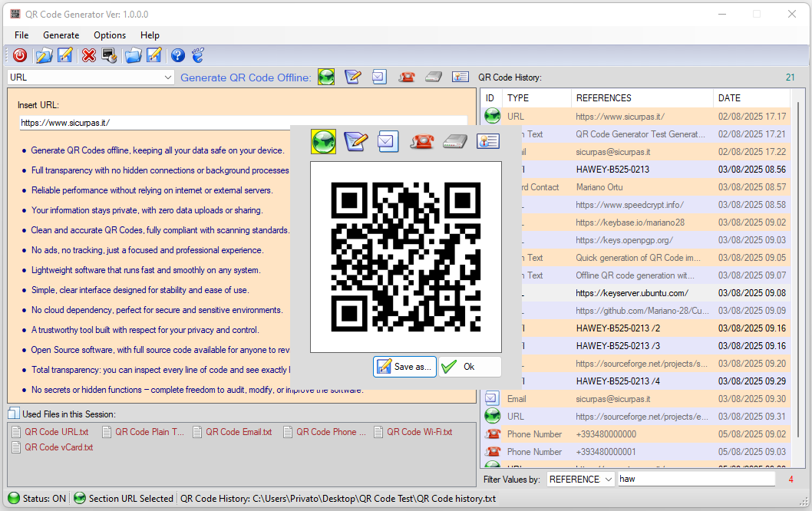Select the keyserver.ubuntu.com history row
The width and height of the screenshot is (812, 511).
coord(632,293)
